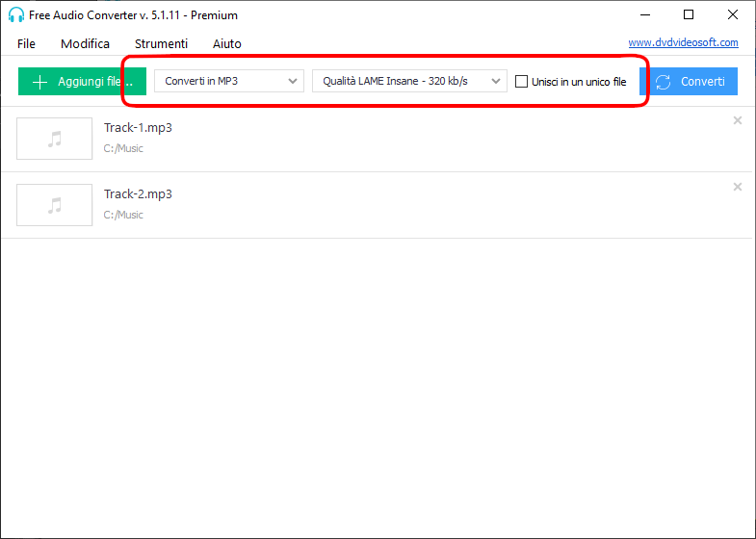
Task: Minimize the Free Audio Converter window
Action: click(x=645, y=15)
